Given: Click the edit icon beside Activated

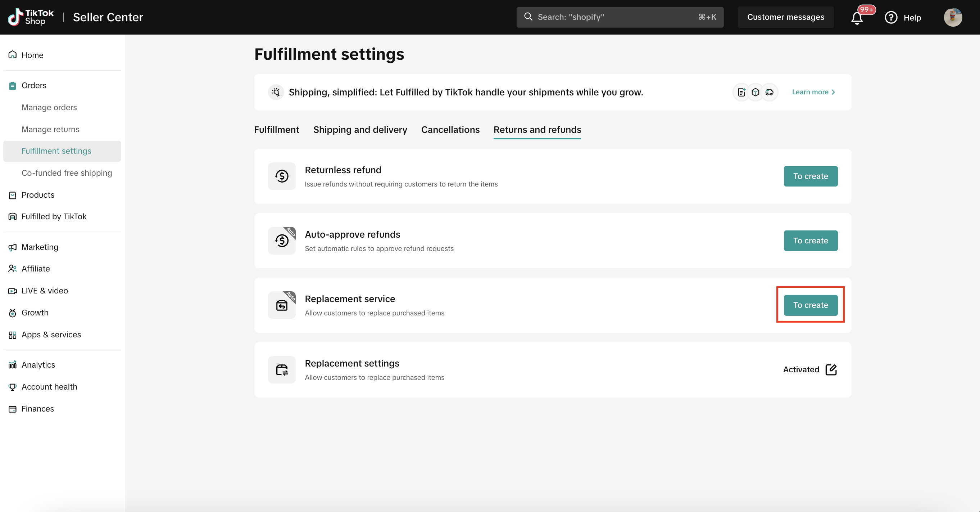Looking at the screenshot, I should click(x=831, y=369).
